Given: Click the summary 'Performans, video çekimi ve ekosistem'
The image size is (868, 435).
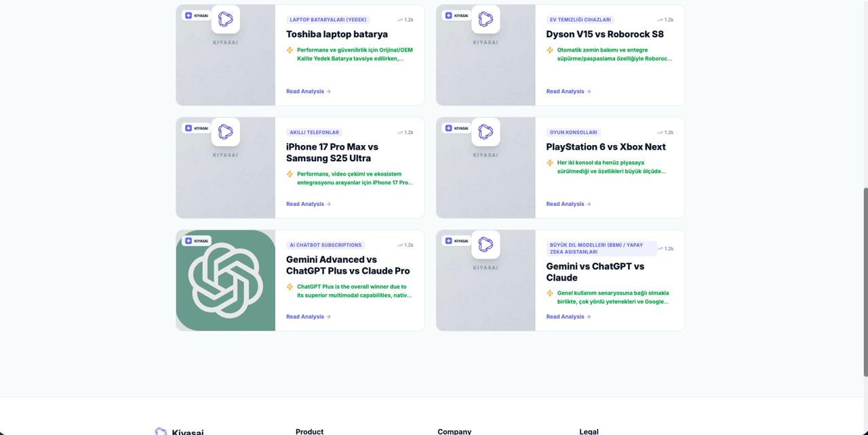Looking at the screenshot, I should coord(355,178).
